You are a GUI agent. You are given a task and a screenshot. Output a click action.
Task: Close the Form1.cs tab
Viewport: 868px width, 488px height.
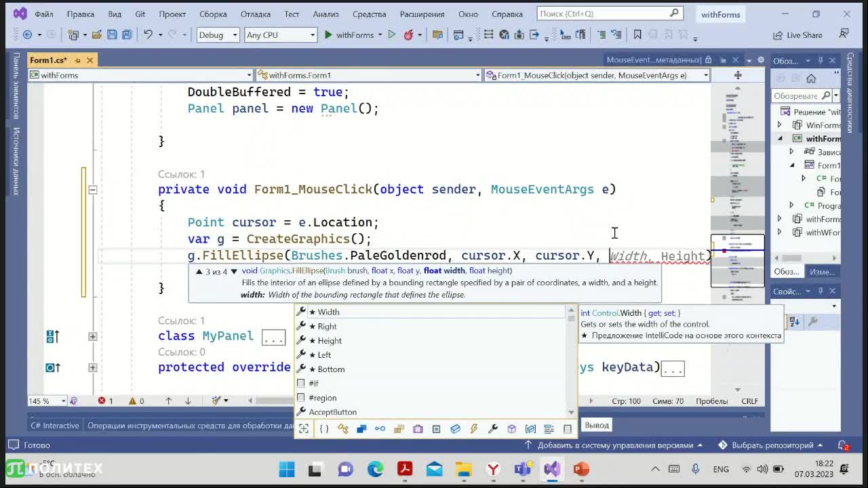[x=90, y=60]
